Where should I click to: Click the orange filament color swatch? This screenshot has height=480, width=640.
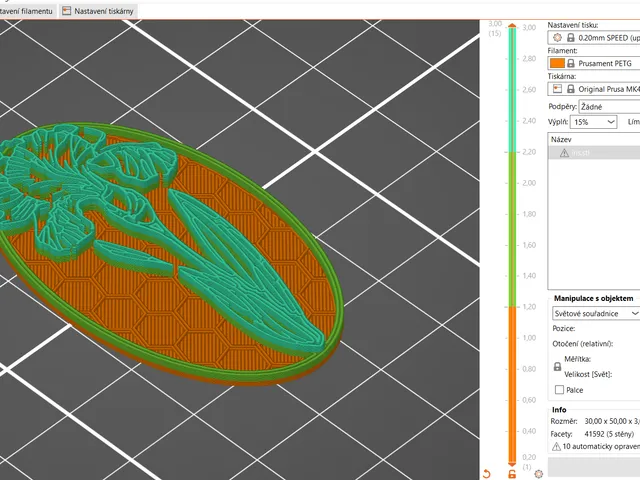pyautogui.click(x=557, y=63)
